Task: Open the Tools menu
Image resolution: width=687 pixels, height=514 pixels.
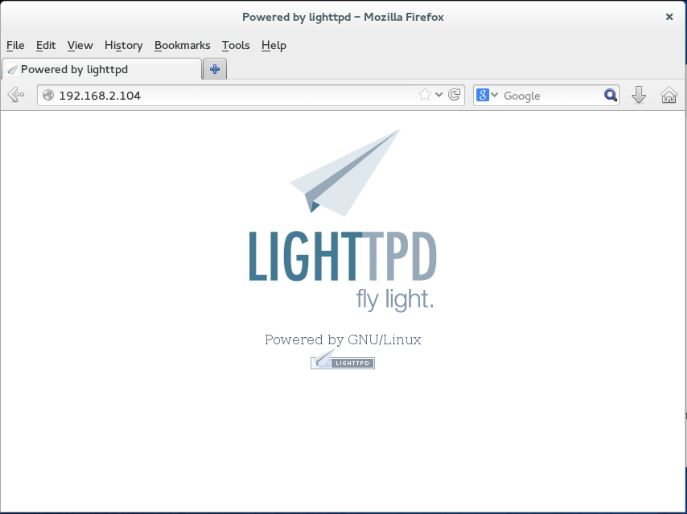Action: tap(235, 45)
